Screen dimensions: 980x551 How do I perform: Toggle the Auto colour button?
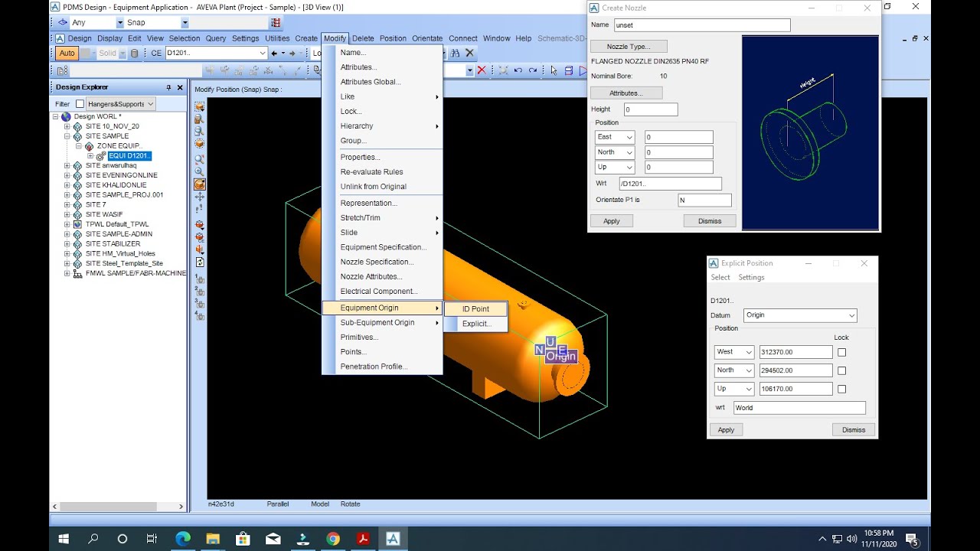coord(67,54)
